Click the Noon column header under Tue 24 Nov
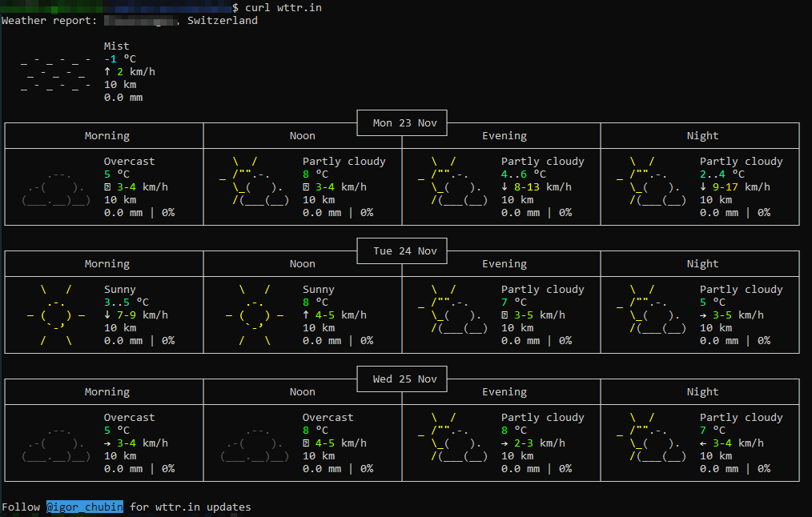 pos(303,263)
